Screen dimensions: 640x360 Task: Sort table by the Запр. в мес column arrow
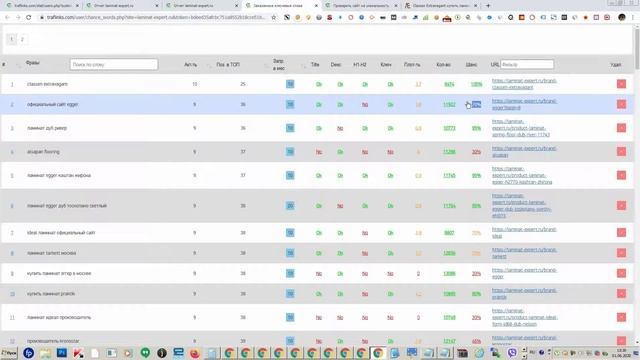[x=303, y=65]
